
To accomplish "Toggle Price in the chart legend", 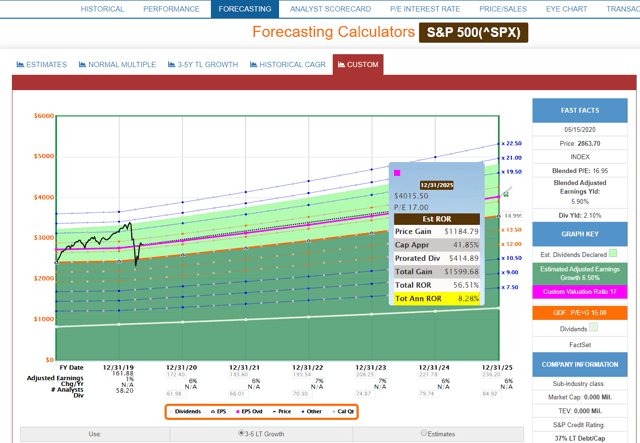I will [282, 412].
